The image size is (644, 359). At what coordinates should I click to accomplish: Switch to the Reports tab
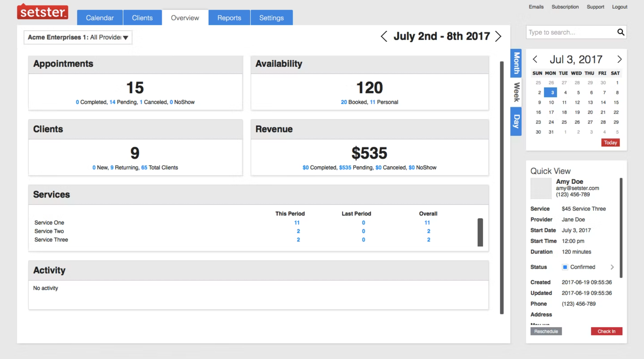click(229, 17)
